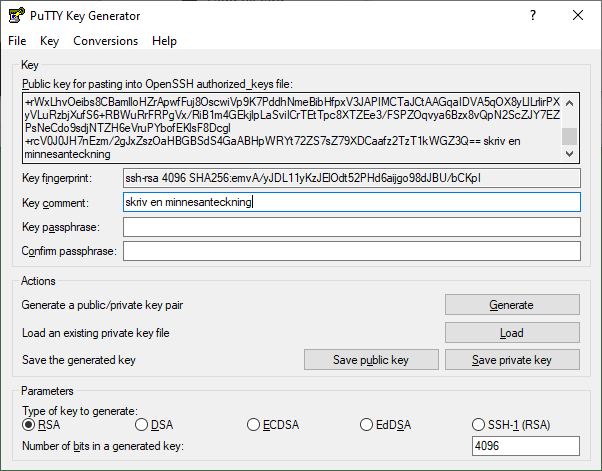Screen dimensions: 602x471
Task: Click the 'Confirm passphrase:' label
Action: 69,251
